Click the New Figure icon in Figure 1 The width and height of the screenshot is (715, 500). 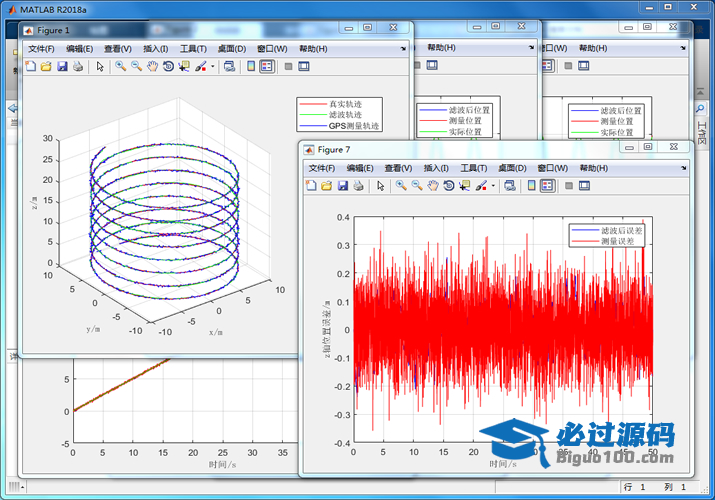[30, 67]
